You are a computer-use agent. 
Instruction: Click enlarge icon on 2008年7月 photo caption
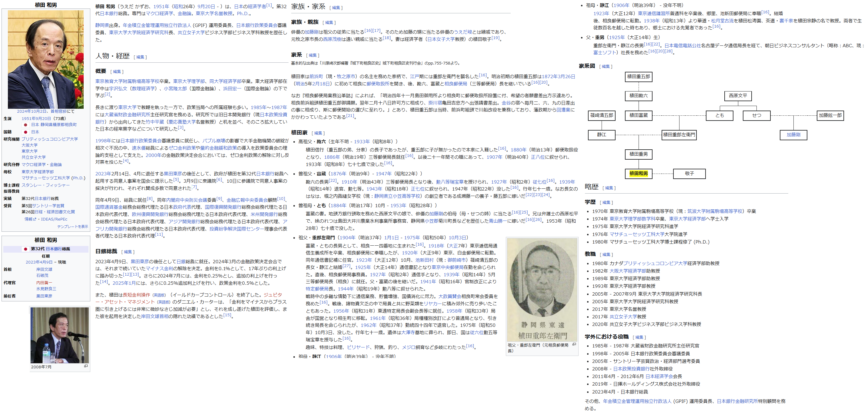[86, 366]
